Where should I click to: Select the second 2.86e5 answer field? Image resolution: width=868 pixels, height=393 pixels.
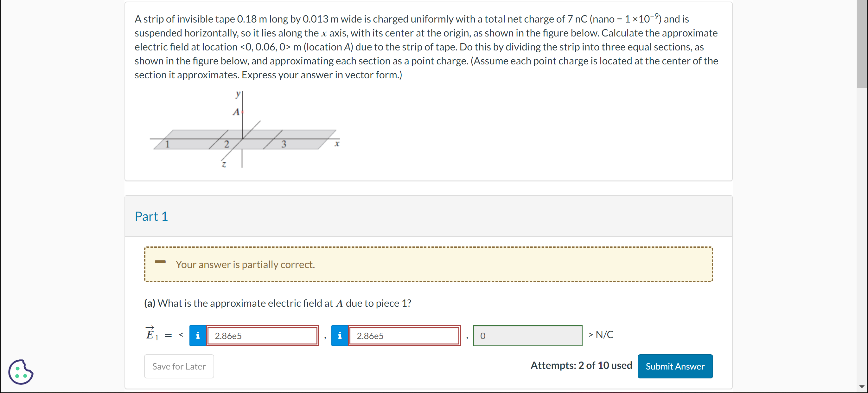pos(404,335)
